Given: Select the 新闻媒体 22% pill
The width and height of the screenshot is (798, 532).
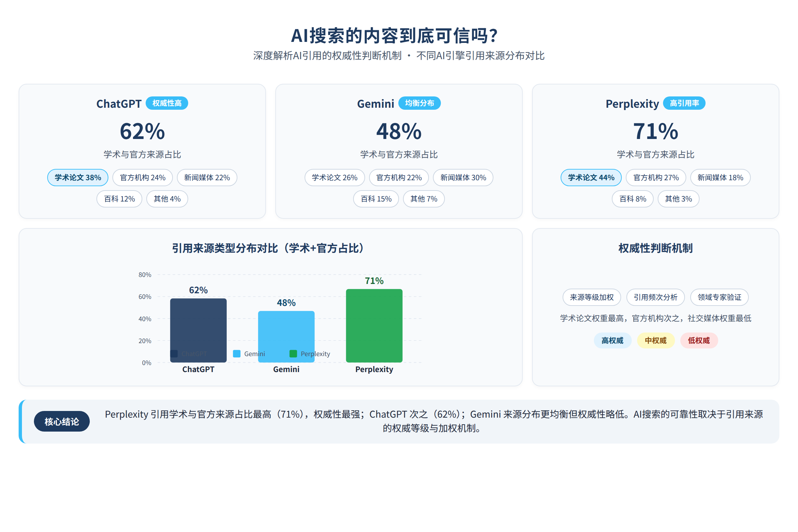Looking at the screenshot, I should (207, 178).
